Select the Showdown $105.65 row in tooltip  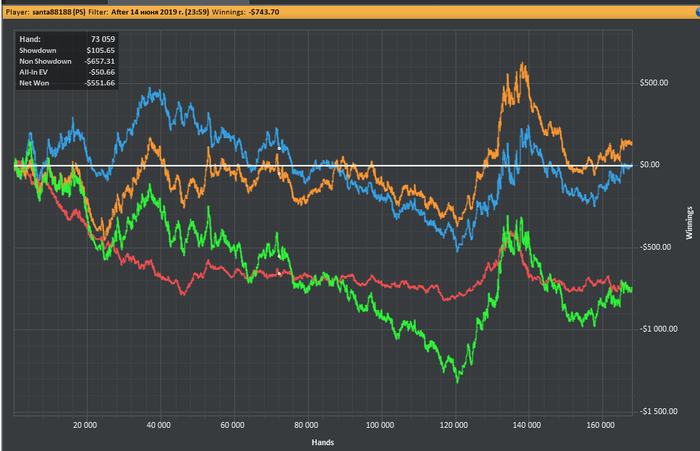67,50
